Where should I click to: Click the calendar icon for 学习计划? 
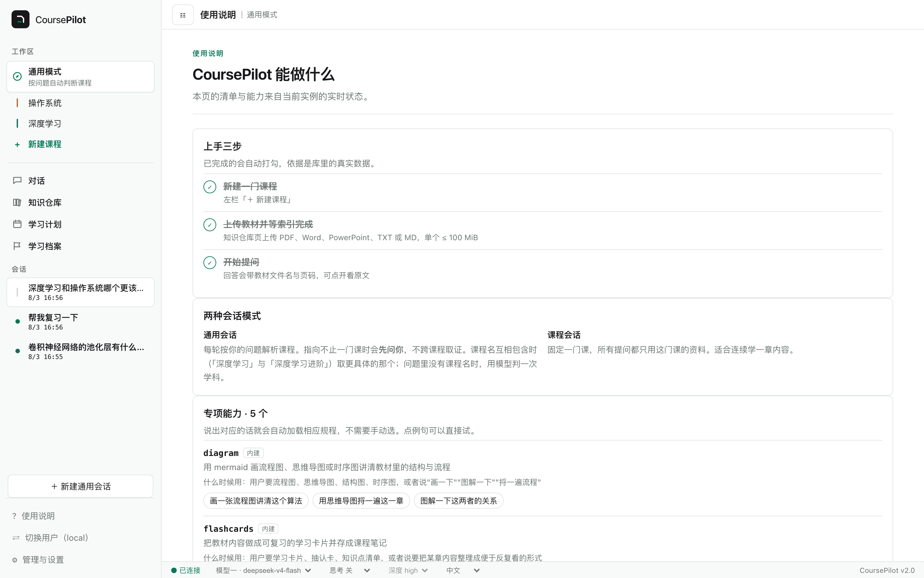pos(17,224)
